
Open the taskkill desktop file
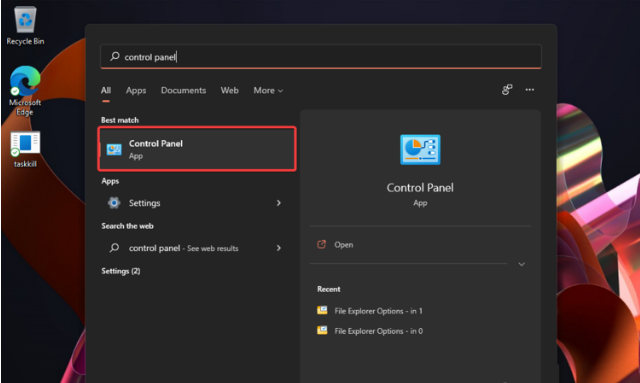(25, 149)
